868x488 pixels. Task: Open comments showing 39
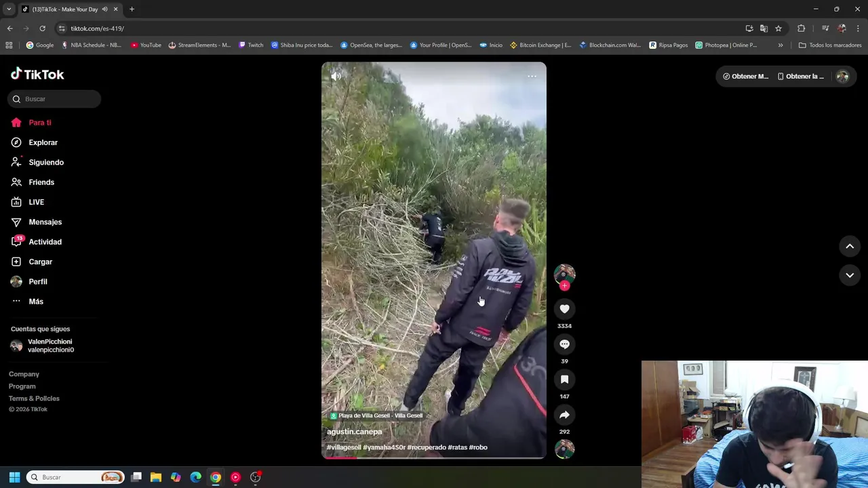point(564,344)
